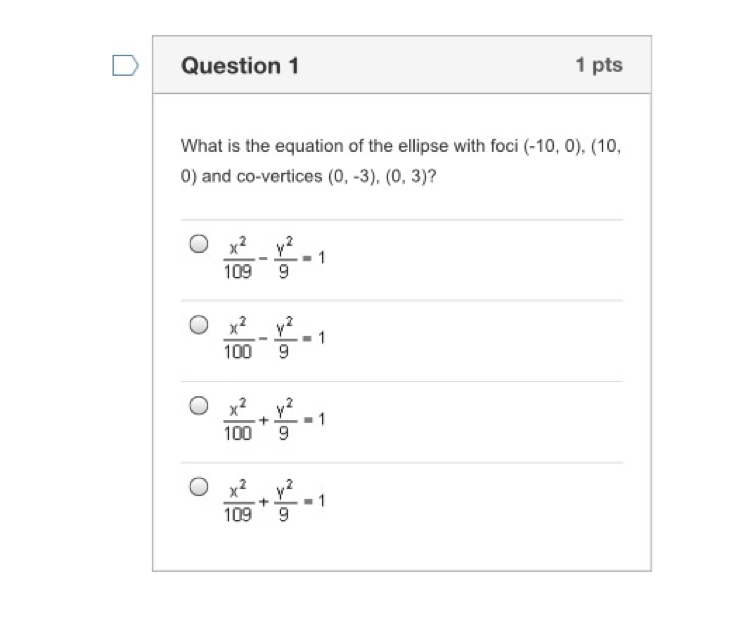Click the 100 denominator in the second option
Image resolution: width=748 pixels, height=622 pixels.
pyautogui.click(x=238, y=352)
